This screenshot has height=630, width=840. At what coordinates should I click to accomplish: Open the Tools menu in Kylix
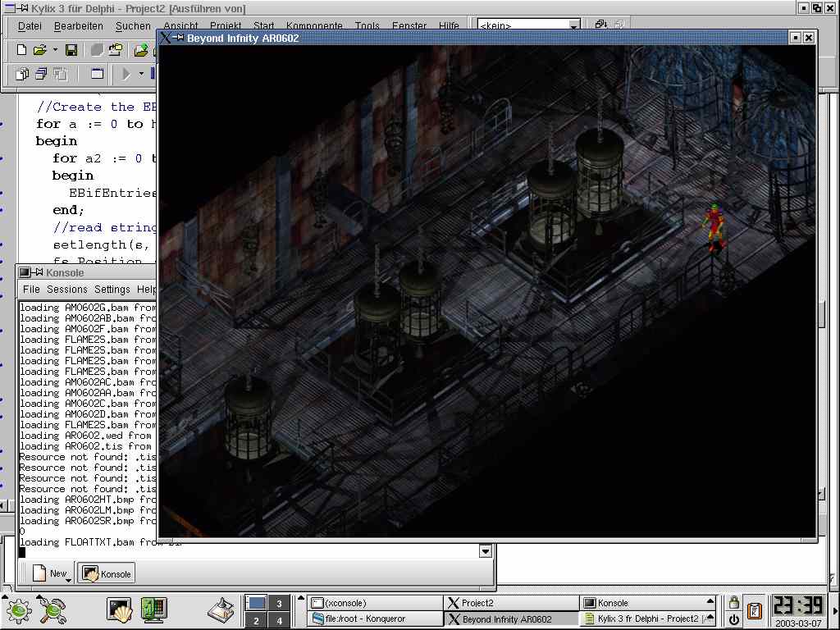(367, 25)
